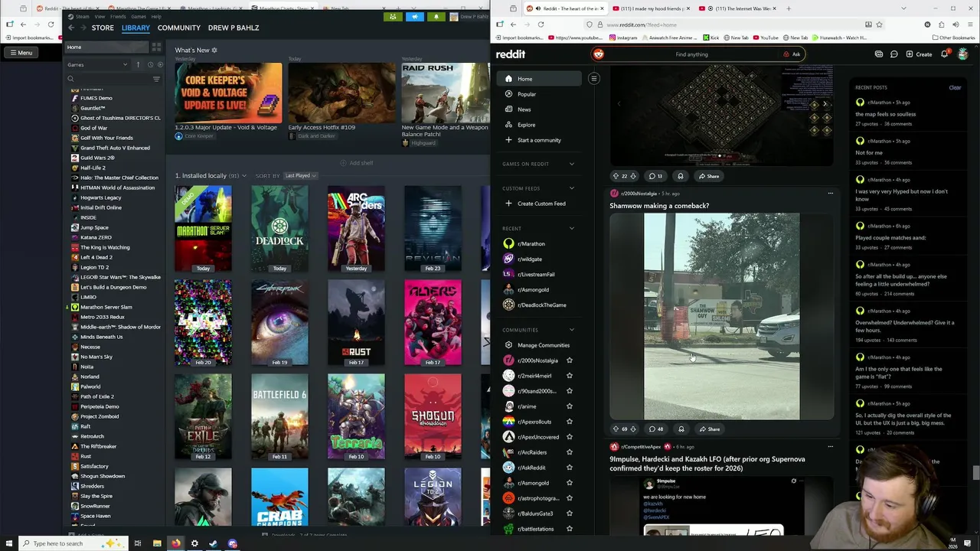Open Reddit Popular feed link

point(527,94)
